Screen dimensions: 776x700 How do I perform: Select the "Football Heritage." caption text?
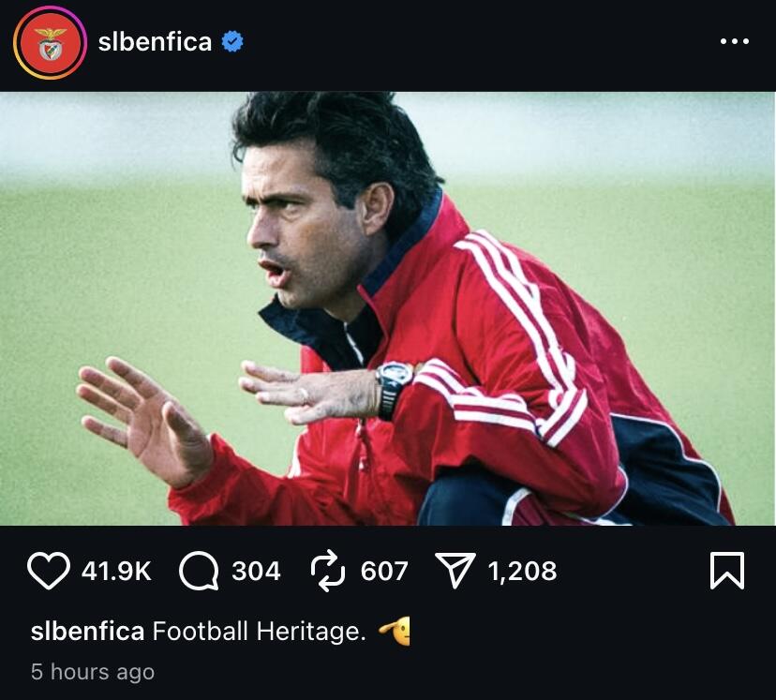click(259, 632)
